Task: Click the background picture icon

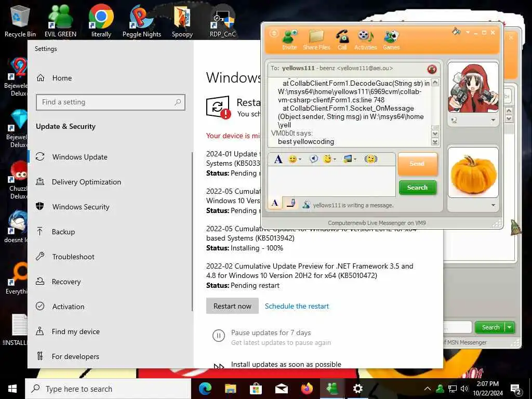Action: tap(348, 159)
